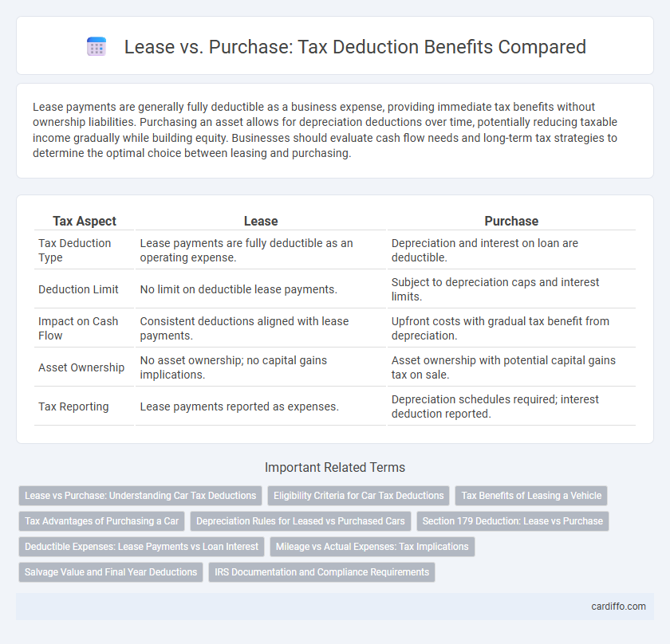Open 'Eligibility Criteria for Car Tax Deductions' tag
Viewport: 670px width, 644px height.
[x=358, y=496]
